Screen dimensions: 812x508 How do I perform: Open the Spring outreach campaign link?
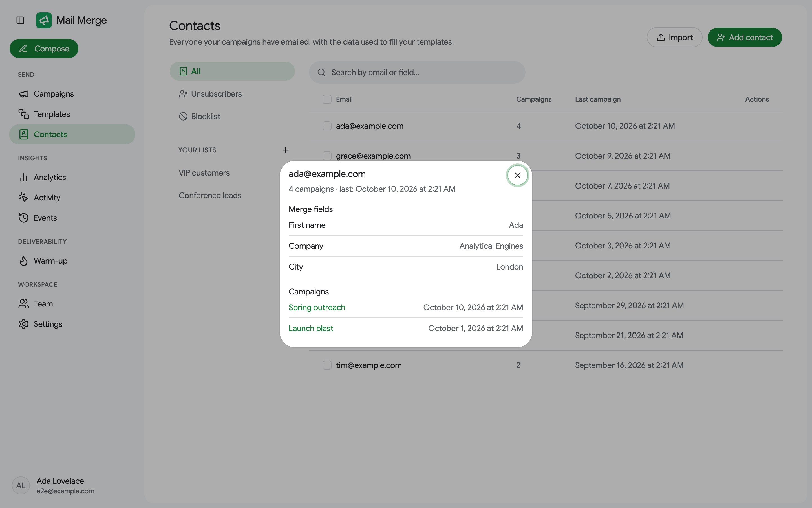(x=317, y=307)
